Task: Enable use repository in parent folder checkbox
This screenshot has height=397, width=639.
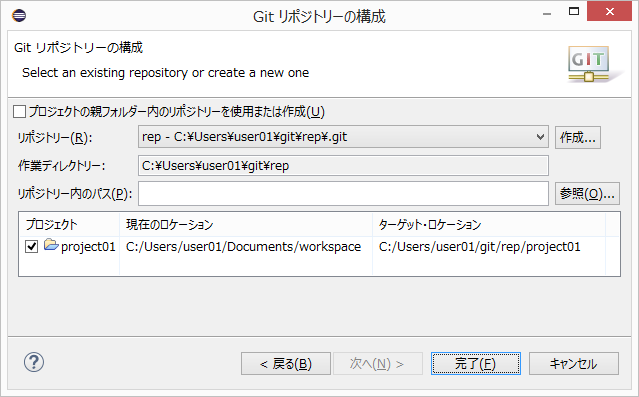Action: click(20, 111)
